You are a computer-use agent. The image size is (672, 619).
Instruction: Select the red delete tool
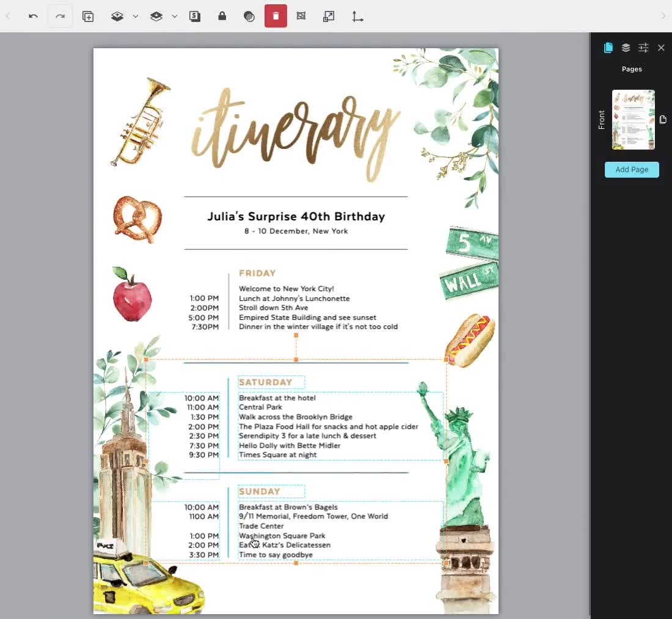[x=276, y=16]
